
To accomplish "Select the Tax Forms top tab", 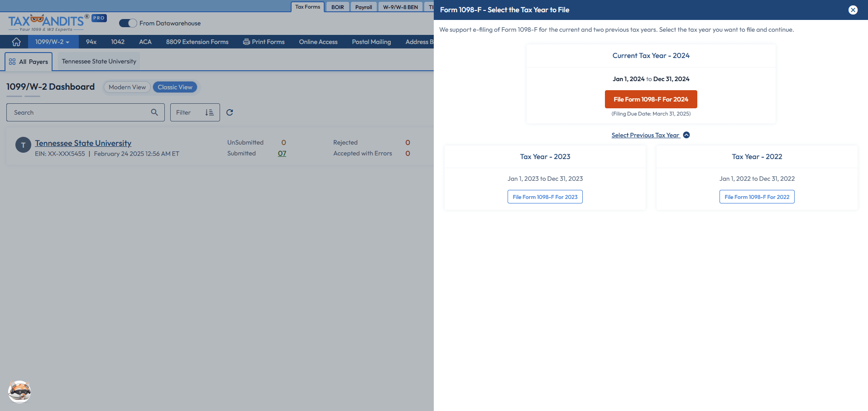I will pyautogui.click(x=307, y=7).
